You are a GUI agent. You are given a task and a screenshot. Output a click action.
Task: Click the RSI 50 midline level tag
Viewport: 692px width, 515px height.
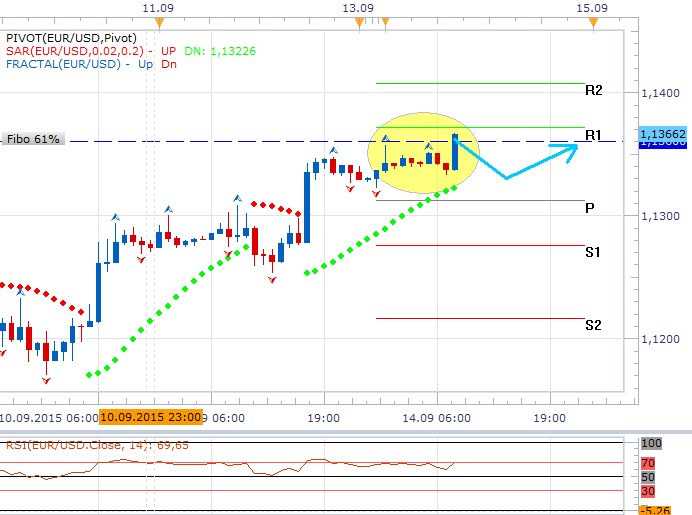[650, 477]
